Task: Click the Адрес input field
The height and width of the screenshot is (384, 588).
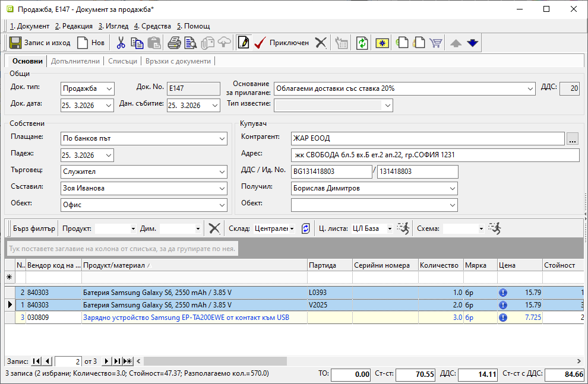Action: tap(434, 155)
